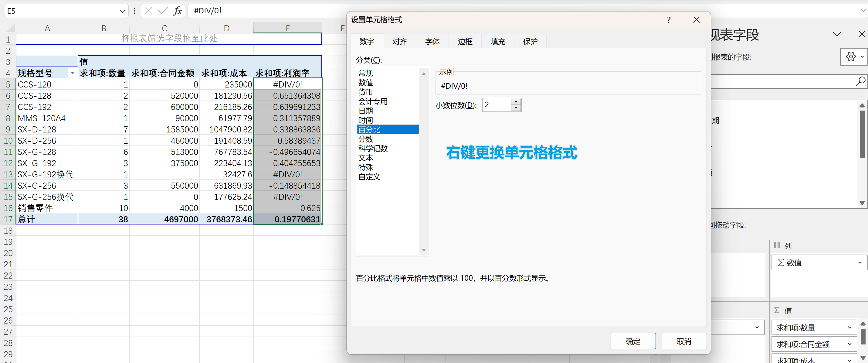
Task: Open the ∑ 数值 column field dropdown
Action: (x=860, y=262)
